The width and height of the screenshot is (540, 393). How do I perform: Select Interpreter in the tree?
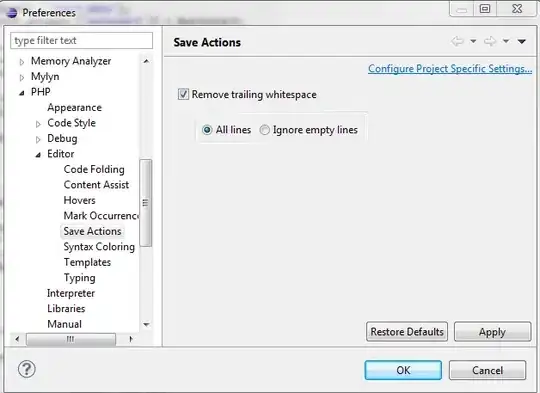pos(71,293)
